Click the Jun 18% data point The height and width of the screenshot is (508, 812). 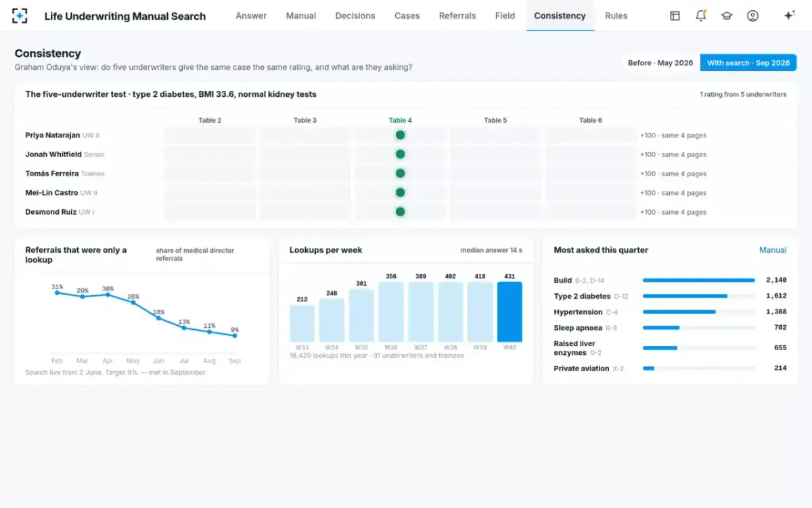click(158, 318)
